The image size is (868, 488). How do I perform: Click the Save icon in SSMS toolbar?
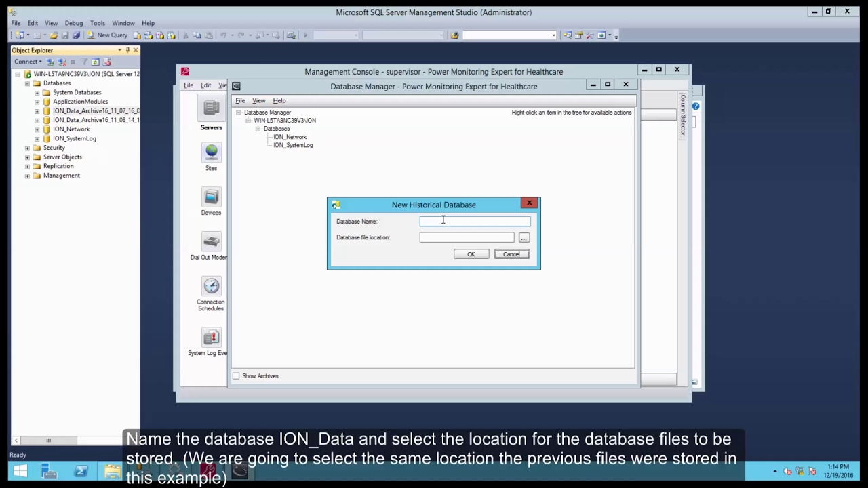click(65, 35)
